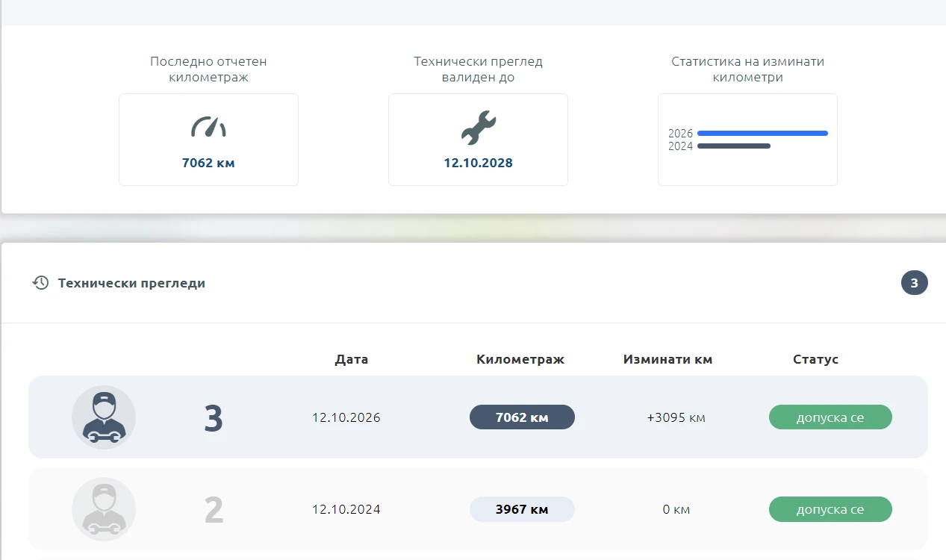946x560 pixels.
Task: Click the +3095 км travelled value
Action: coord(676,417)
